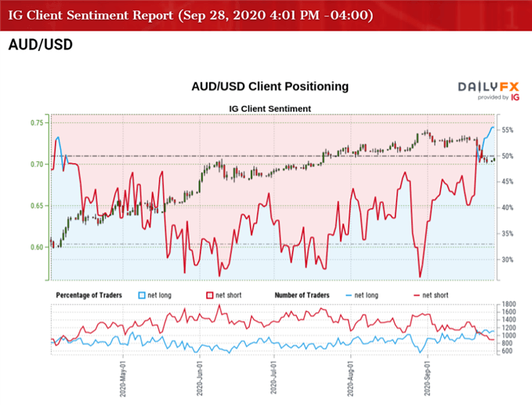
Task: Click the 0.60 price axis label
Action: 37,248
